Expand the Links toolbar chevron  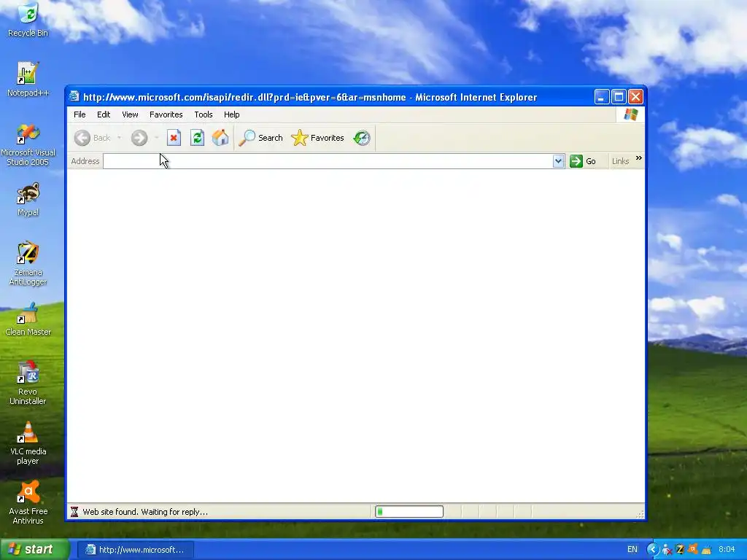pos(638,158)
